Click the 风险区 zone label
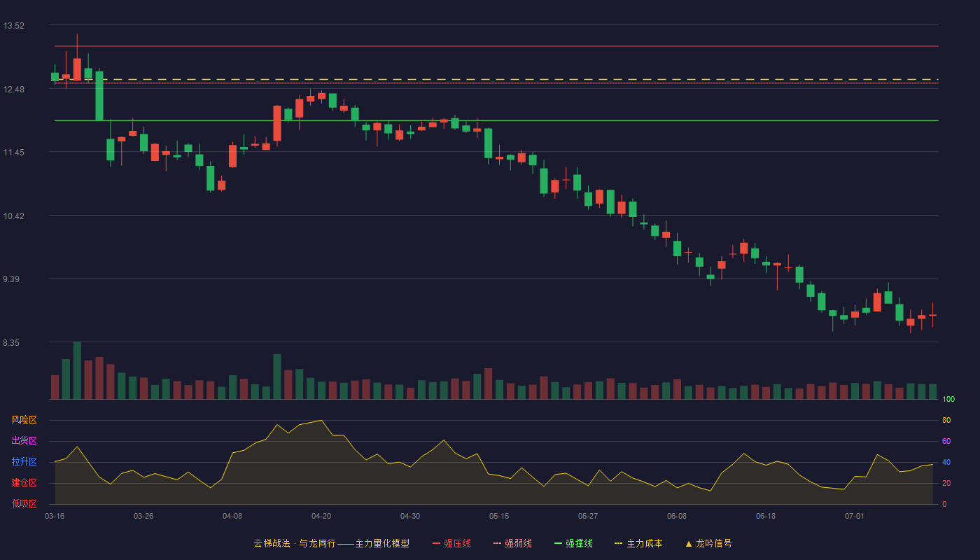980x560 pixels. 24,420
